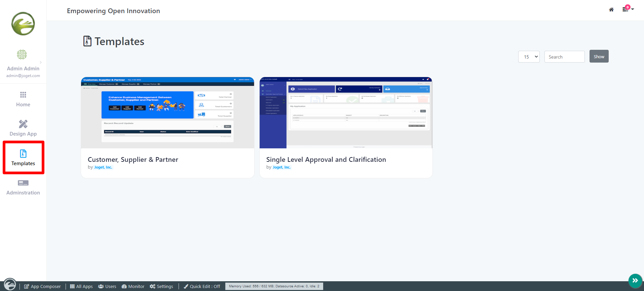Select the Templates sidebar icon

23,153
